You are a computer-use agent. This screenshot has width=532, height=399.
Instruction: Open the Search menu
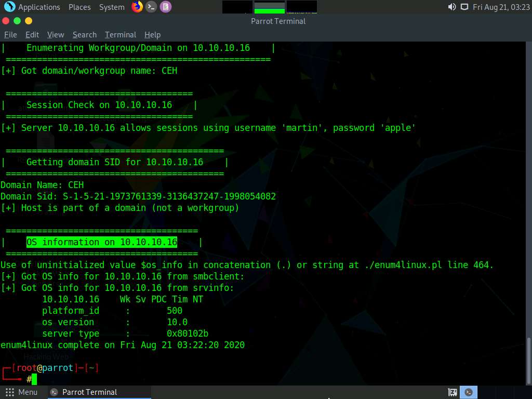(85, 35)
